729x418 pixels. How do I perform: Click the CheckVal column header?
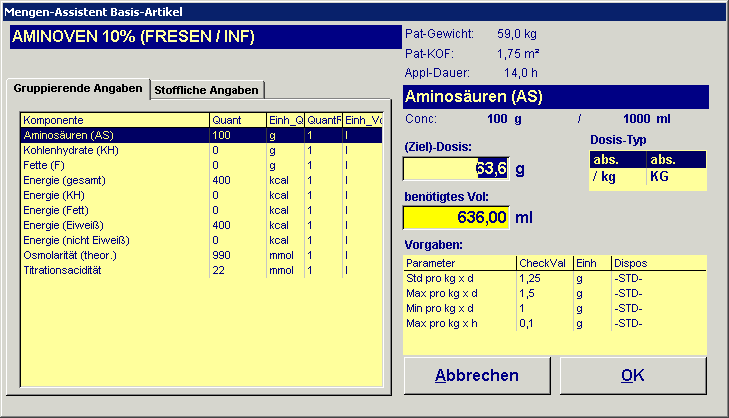click(545, 263)
